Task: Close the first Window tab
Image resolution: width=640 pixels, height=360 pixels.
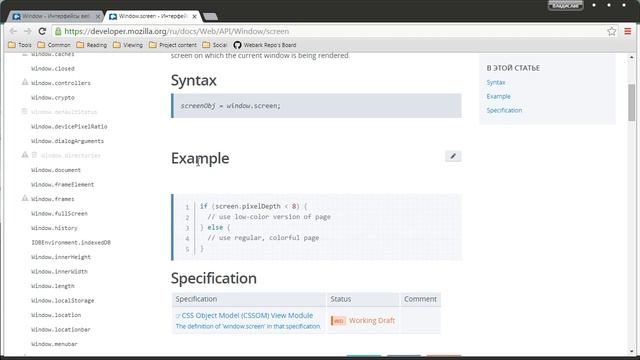Action: tap(98, 16)
